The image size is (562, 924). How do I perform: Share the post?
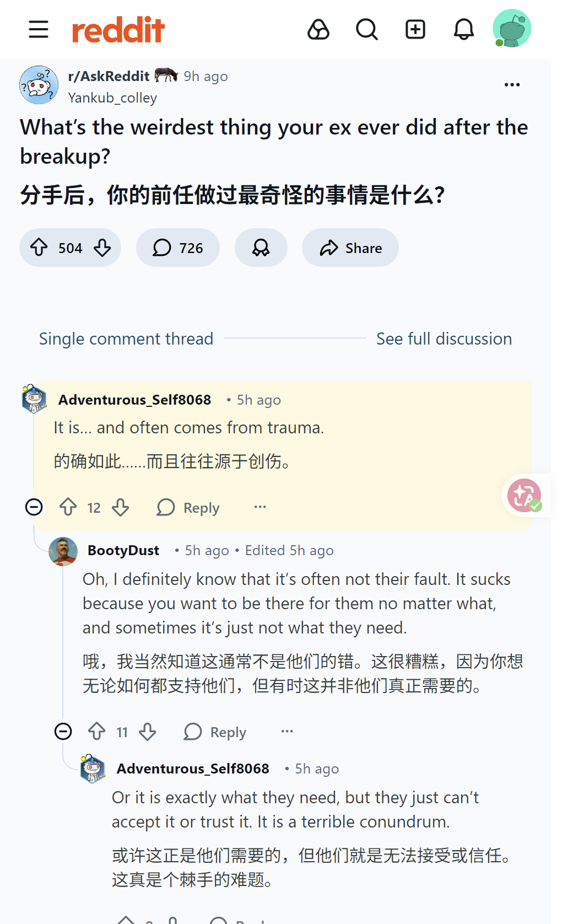coord(350,248)
